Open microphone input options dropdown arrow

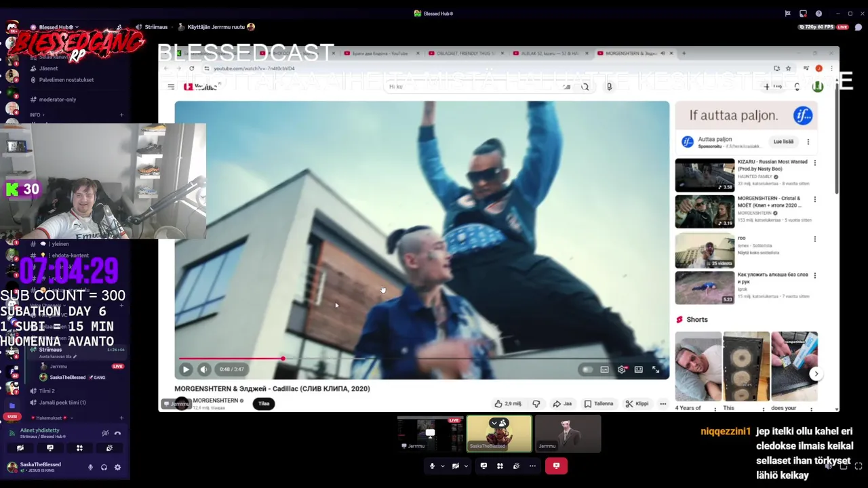click(x=442, y=466)
